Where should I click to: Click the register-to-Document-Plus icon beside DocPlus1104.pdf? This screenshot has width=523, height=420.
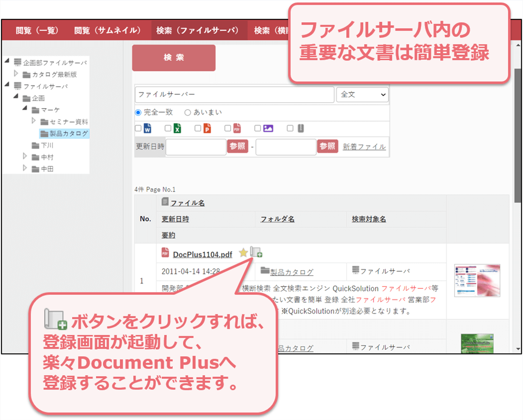pos(256,252)
